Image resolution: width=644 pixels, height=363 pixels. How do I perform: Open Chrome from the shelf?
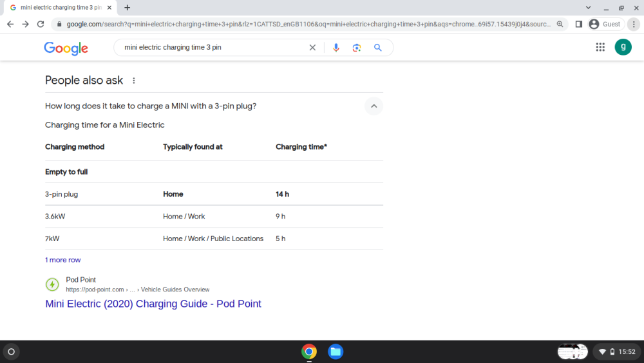coord(309,352)
